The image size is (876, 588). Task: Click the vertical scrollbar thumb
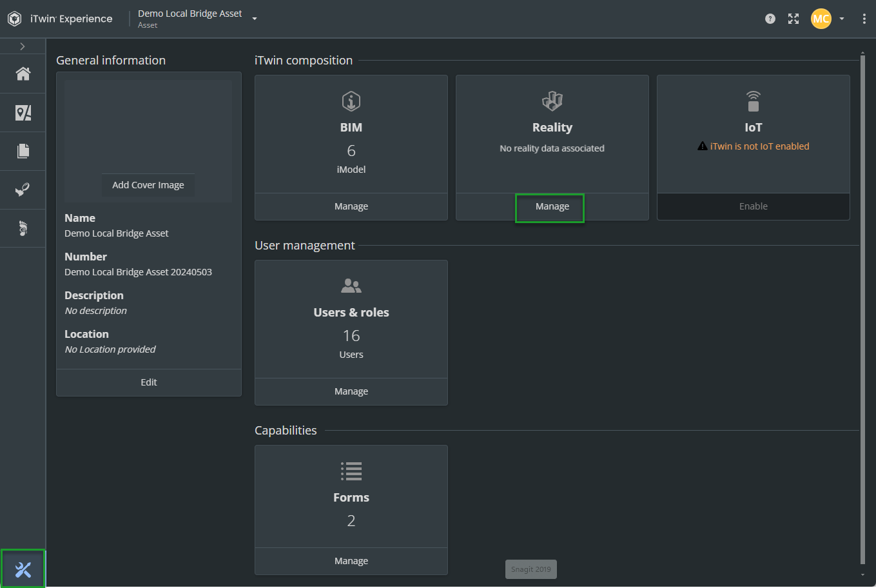pyautogui.click(x=863, y=309)
